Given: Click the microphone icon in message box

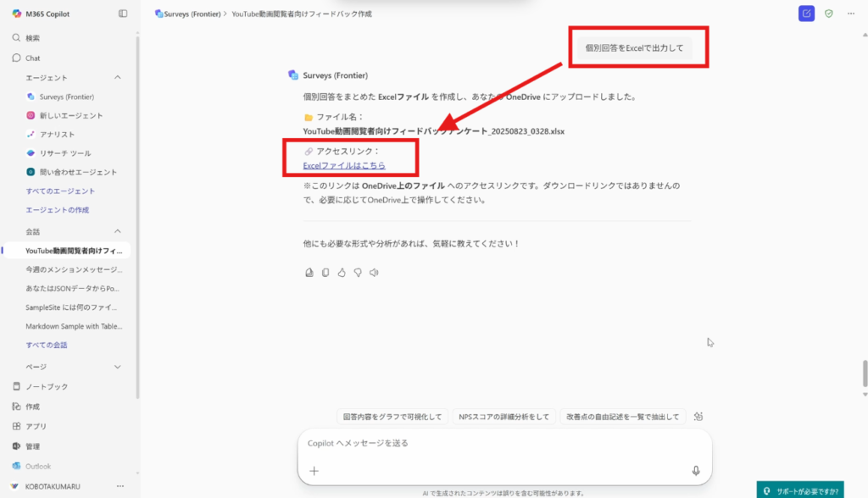Looking at the screenshot, I should coord(695,471).
